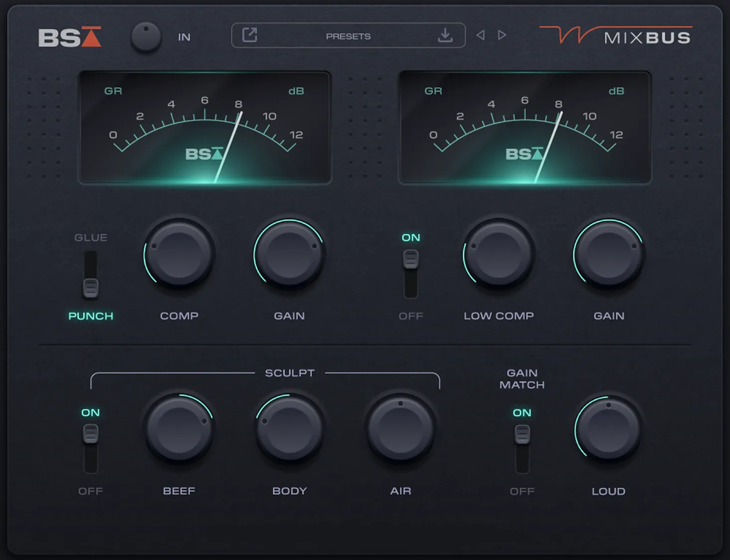Click the right GR meter display

[x=525, y=128]
